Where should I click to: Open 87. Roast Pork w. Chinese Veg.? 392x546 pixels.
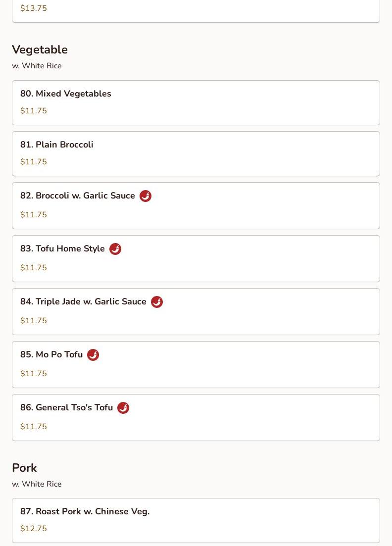(x=85, y=511)
